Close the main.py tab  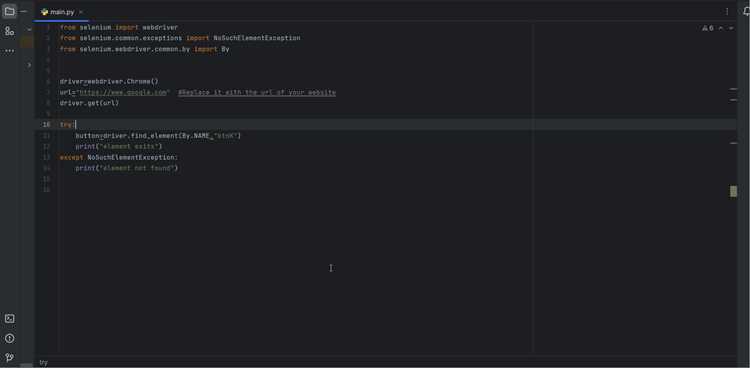81,12
